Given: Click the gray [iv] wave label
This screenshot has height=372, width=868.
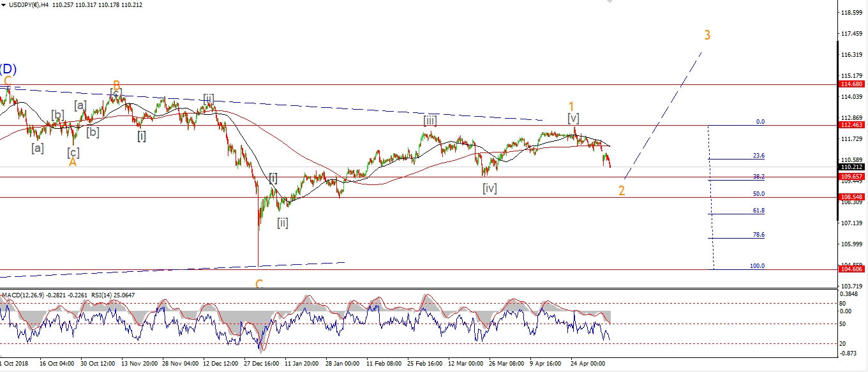Looking at the screenshot, I should pyautogui.click(x=490, y=188).
